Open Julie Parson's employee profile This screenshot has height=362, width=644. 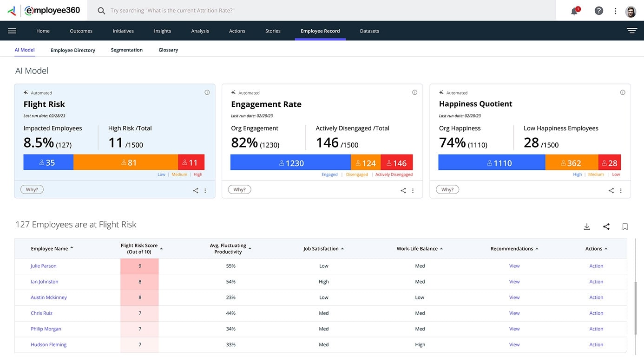[x=43, y=266]
